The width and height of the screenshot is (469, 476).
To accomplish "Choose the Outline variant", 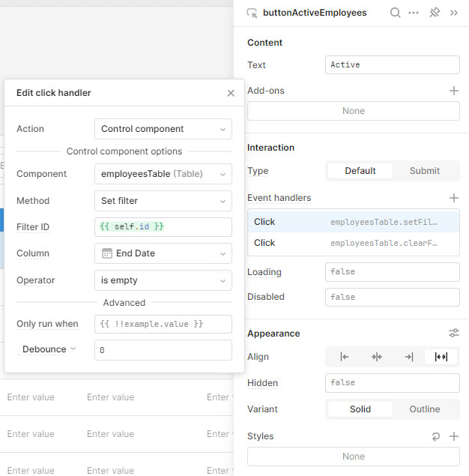I will (424, 409).
